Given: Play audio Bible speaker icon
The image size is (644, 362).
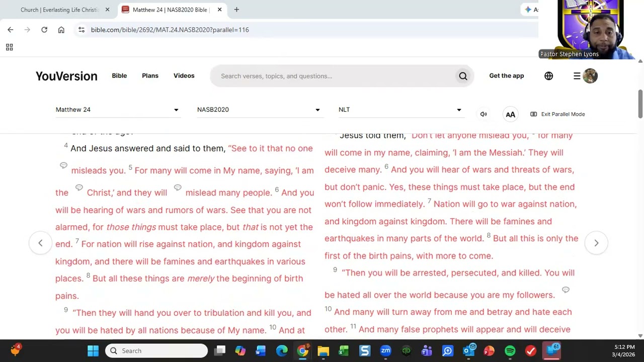Looking at the screenshot, I should (484, 114).
